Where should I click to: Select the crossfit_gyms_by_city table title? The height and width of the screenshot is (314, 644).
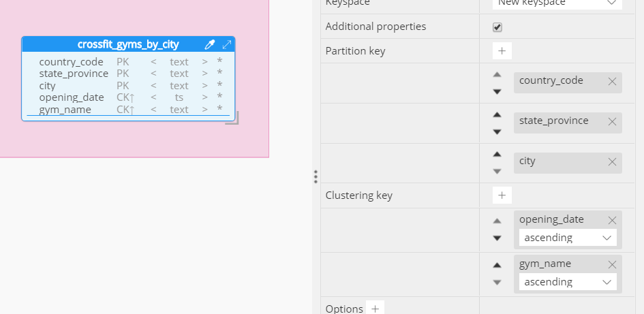(x=128, y=44)
